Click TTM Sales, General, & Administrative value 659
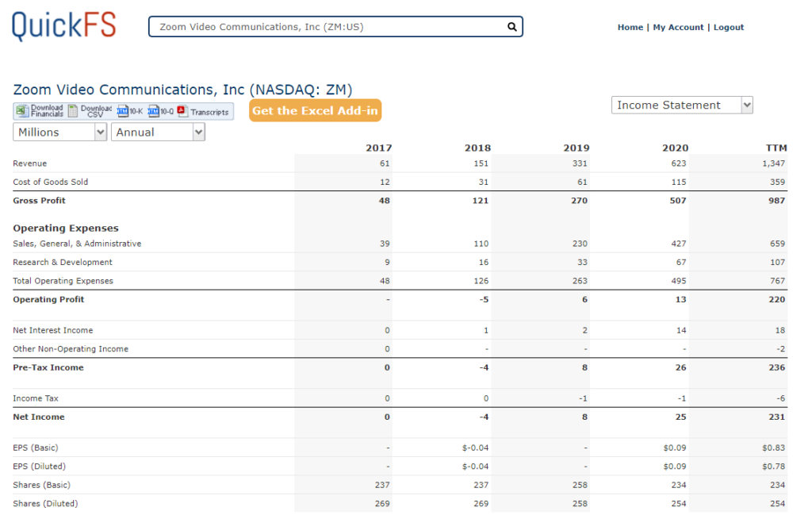 click(x=777, y=244)
